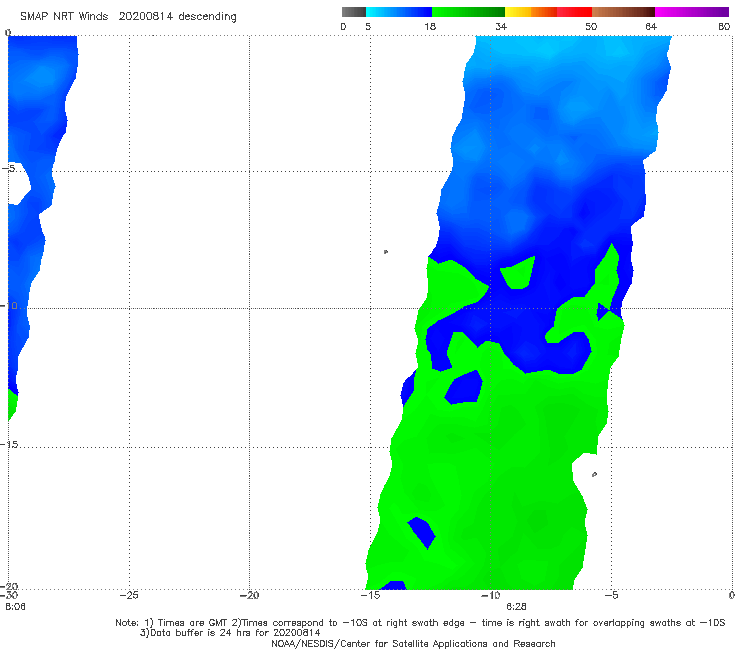740x650 pixels.
Task: Click the '80' label under the color bar
Action: click(724, 26)
